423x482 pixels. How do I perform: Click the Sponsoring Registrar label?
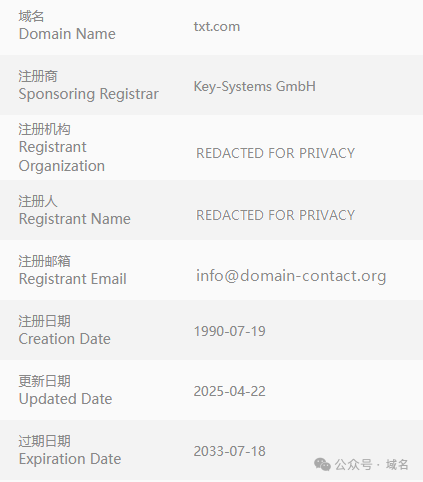pyautogui.click(x=88, y=94)
